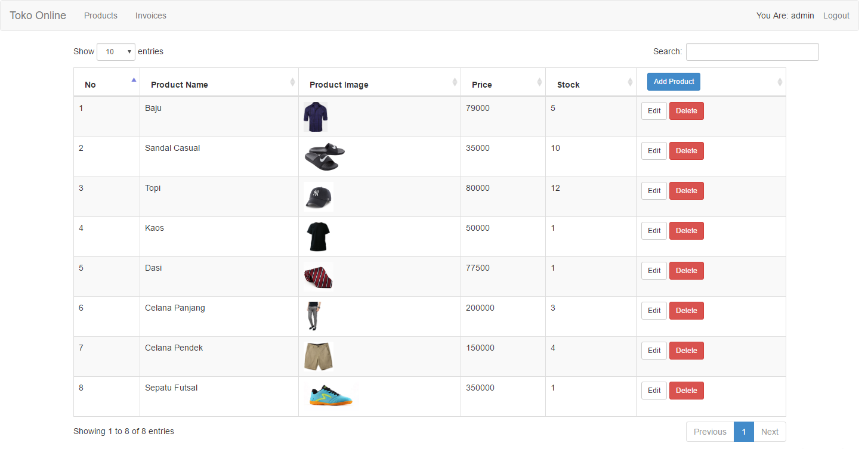The height and width of the screenshot is (449, 868).
Task: Sort by Product Image column arrows
Action: tap(455, 82)
